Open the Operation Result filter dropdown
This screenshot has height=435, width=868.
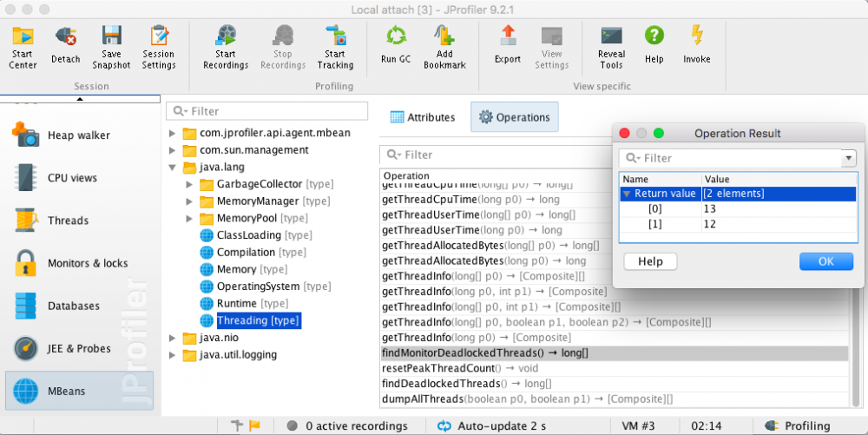[x=849, y=158]
